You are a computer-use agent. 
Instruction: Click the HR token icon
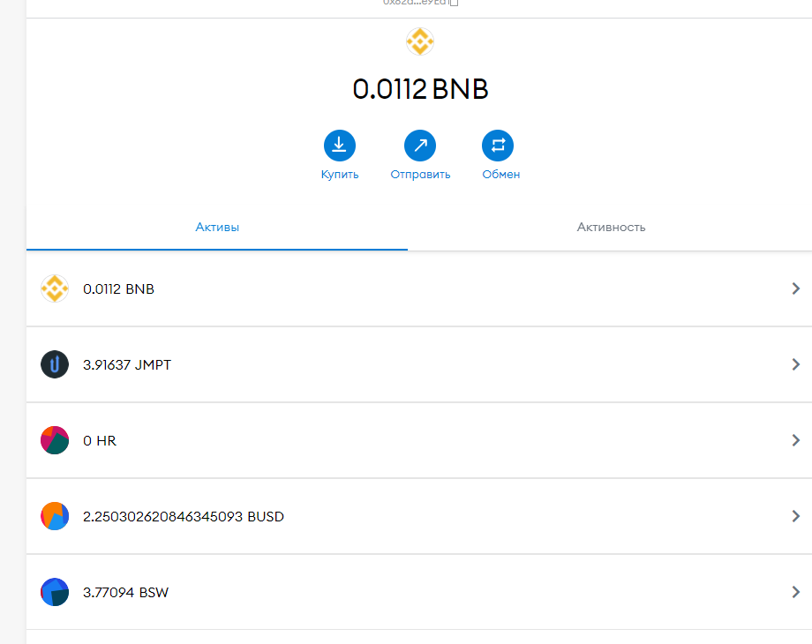[55, 440]
